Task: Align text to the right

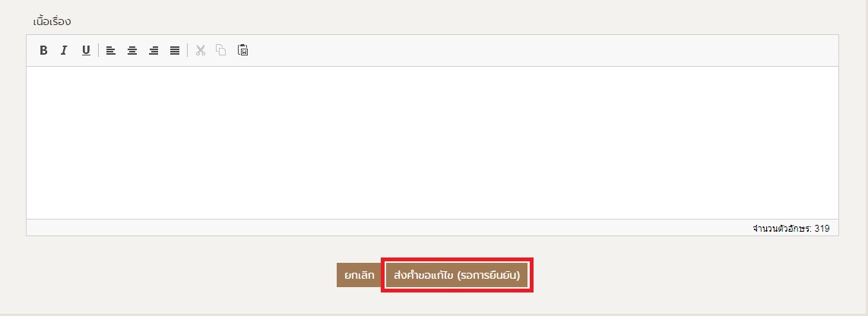Action: point(154,50)
